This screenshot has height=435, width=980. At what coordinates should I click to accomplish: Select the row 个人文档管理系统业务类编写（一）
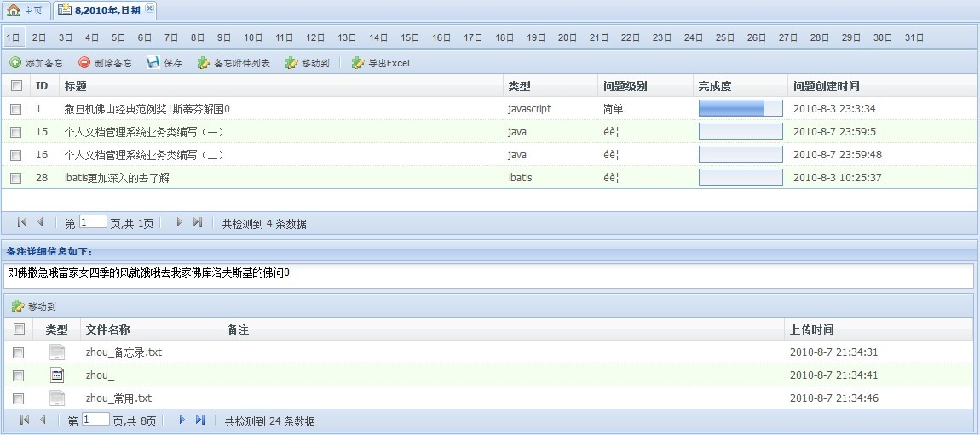click(x=488, y=132)
